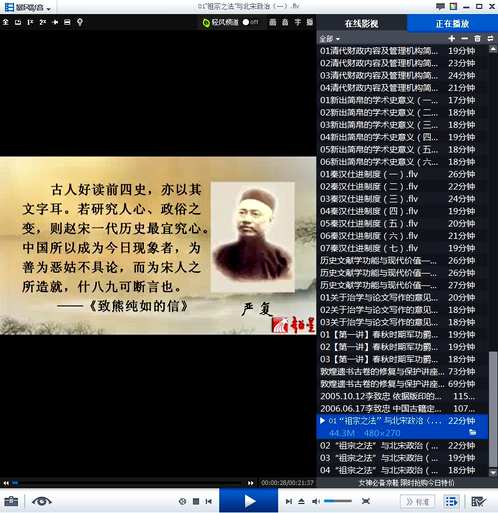Click the 女神必备凉鞋 ad link
The height and width of the screenshot is (513, 498).
pos(406,483)
